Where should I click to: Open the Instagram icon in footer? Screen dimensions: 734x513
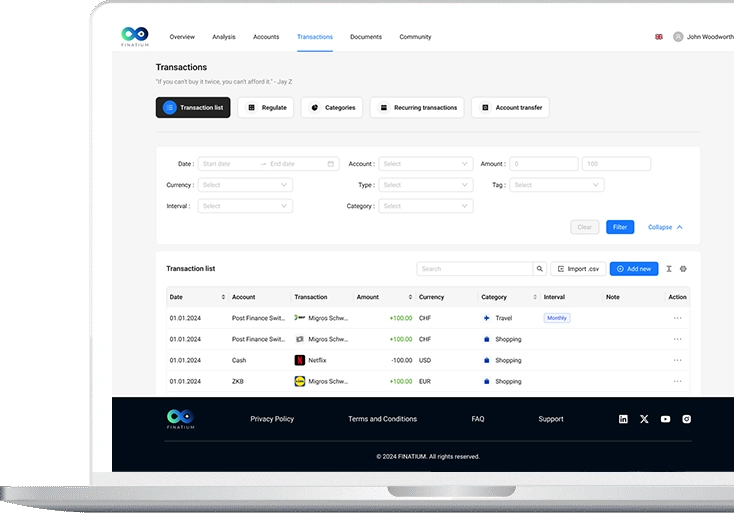[687, 419]
